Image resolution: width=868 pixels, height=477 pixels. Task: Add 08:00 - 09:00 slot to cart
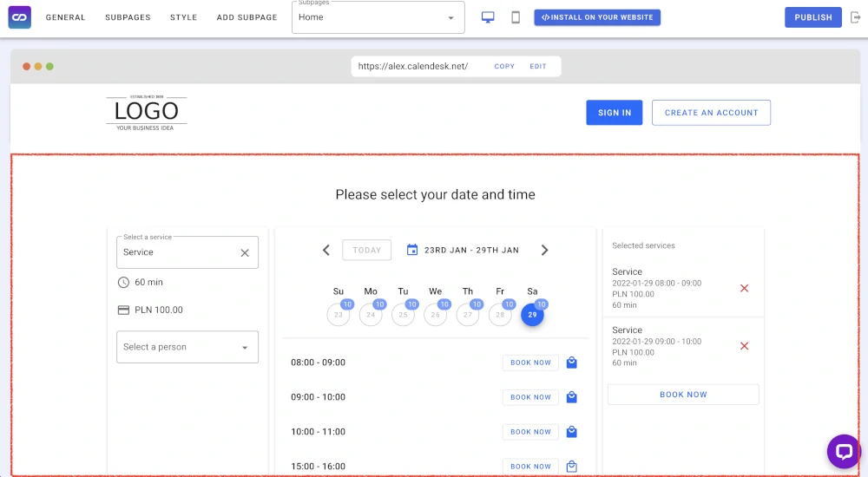click(572, 363)
